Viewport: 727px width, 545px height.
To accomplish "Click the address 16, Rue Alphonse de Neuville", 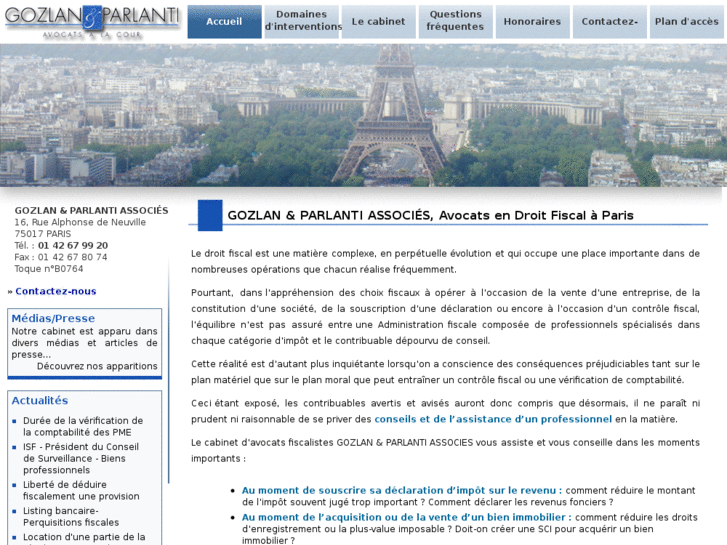I will point(80,222).
